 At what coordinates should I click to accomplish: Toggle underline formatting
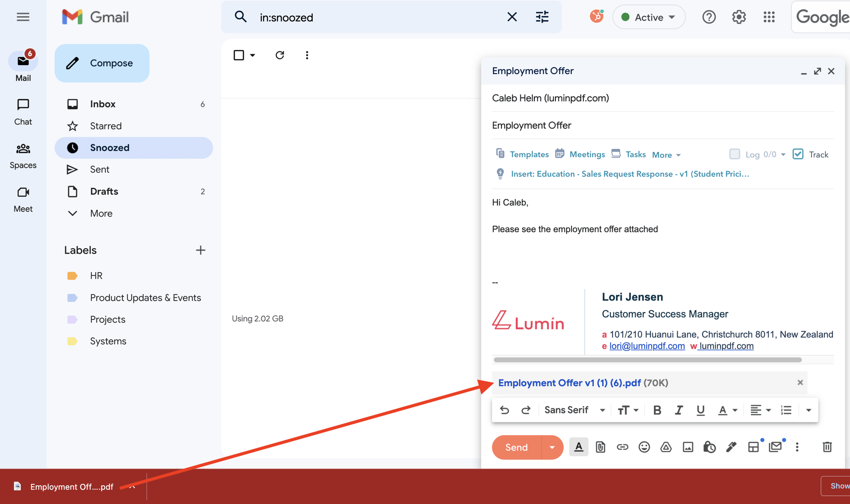pyautogui.click(x=700, y=410)
